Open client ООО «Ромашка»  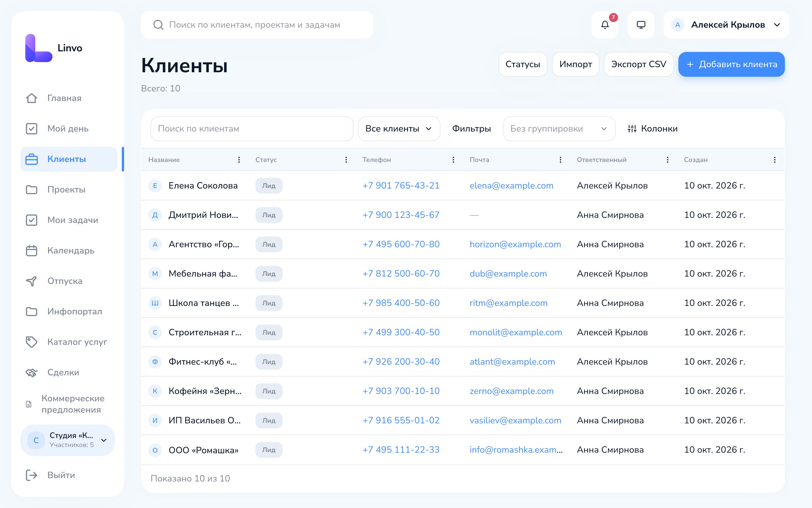point(203,450)
